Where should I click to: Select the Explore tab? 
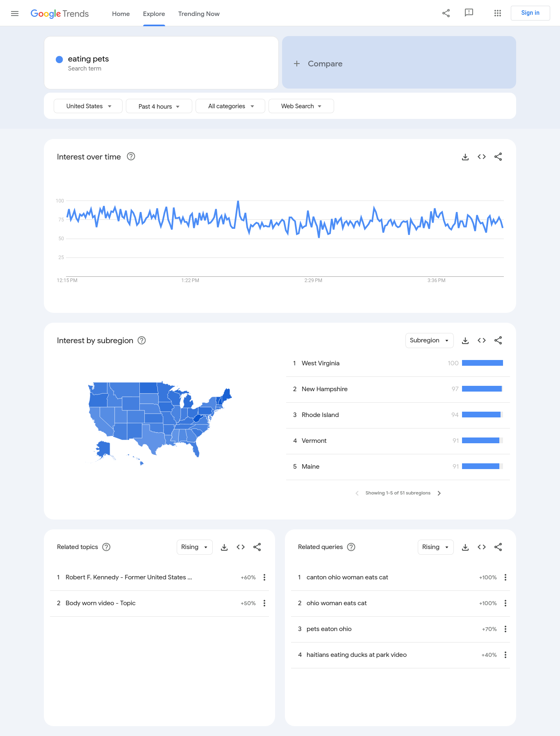point(154,14)
